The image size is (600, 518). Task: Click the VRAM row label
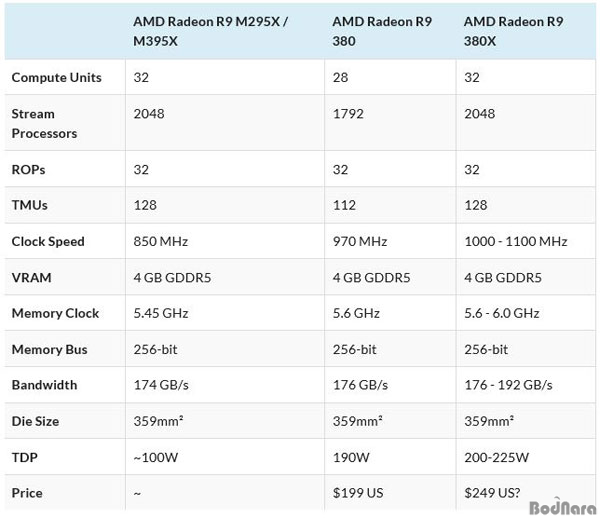pyautogui.click(x=31, y=277)
